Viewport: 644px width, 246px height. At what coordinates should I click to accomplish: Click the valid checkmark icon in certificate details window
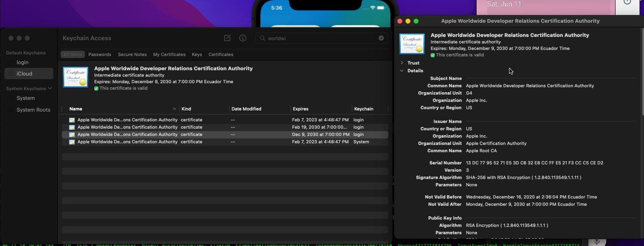pos(433,55)
